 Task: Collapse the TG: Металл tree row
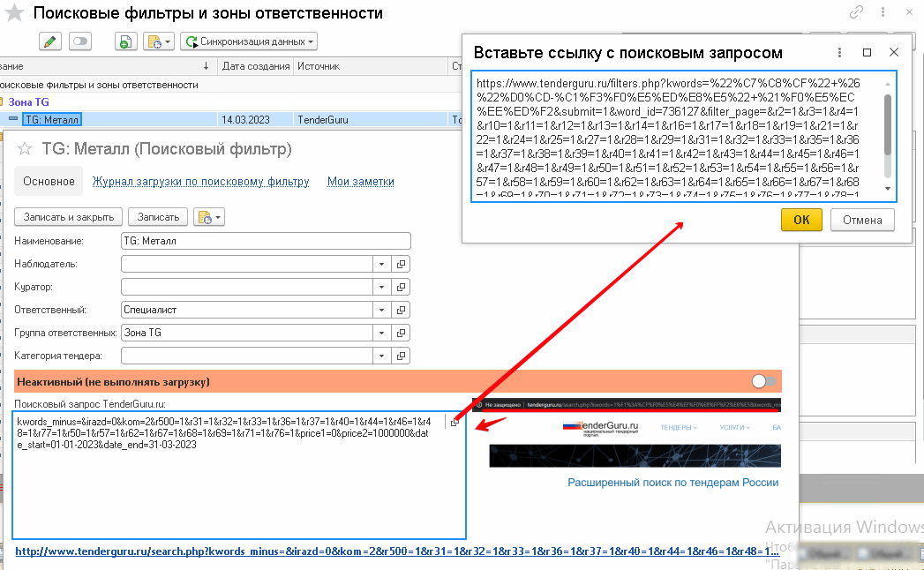click(x=13, y=119)
